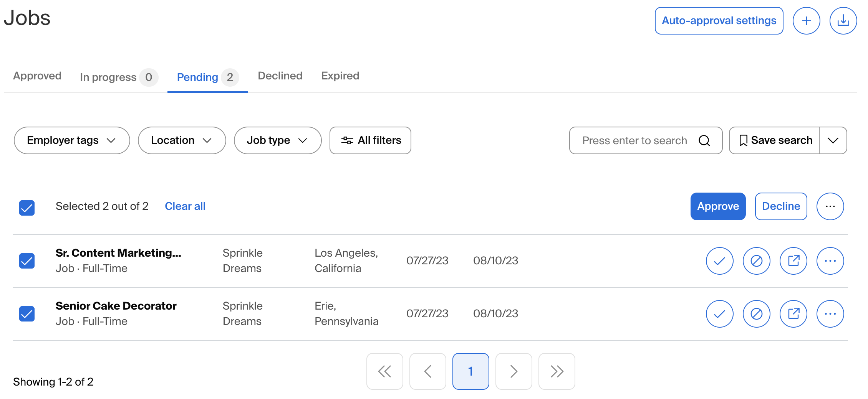Click the download/export icon at the top right
This screenshot has width=868, height=399.
pos(843,21)
